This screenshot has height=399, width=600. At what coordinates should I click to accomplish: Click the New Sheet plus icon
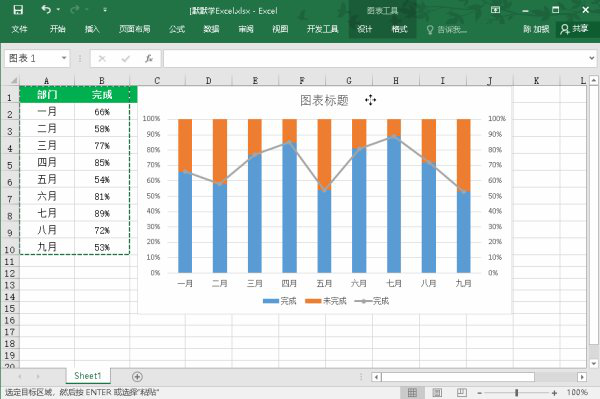[x=137, y=377]
